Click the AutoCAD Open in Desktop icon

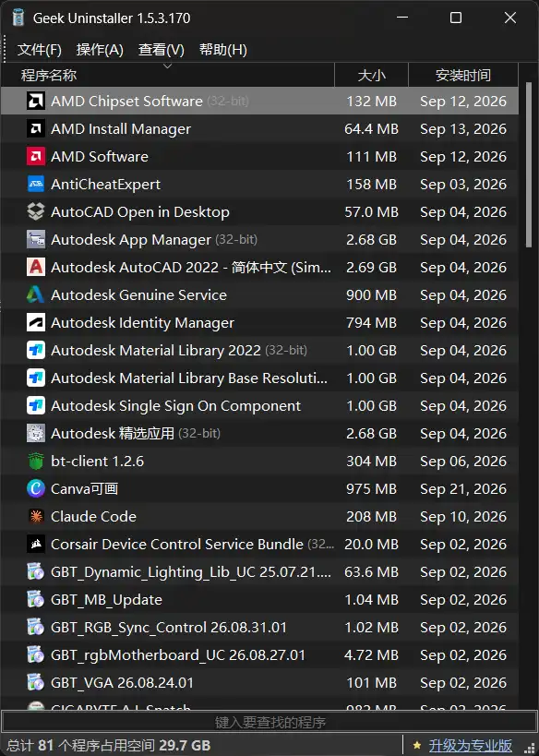point(36,212)
